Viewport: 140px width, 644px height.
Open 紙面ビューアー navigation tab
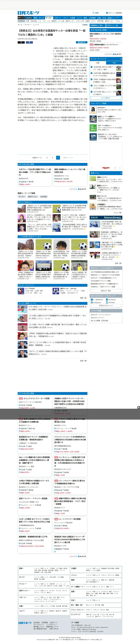coord(114,18)
